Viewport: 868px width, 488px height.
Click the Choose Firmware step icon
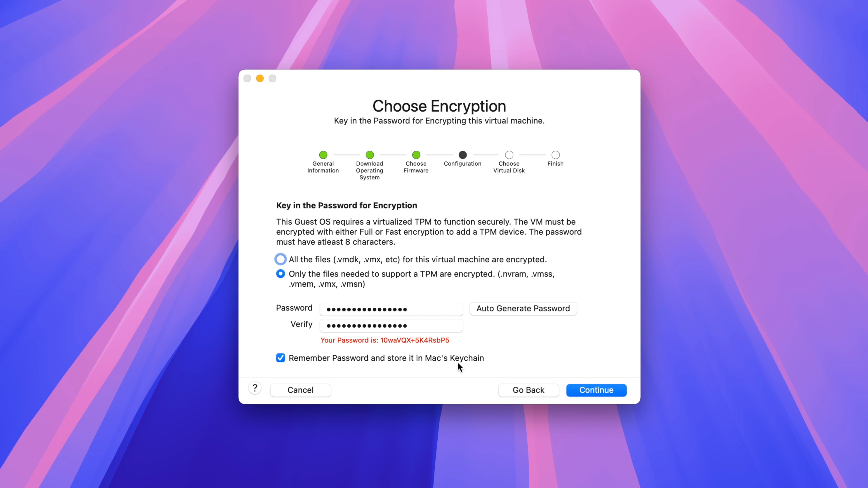[416, 155]
